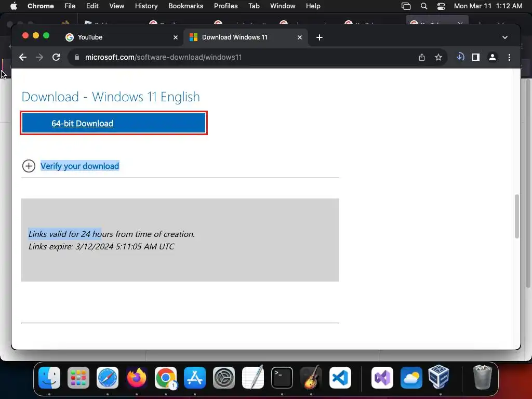Close the Download Windows 11 tab
This screenshot has height=399, width=532.
(x=300, y=37)
